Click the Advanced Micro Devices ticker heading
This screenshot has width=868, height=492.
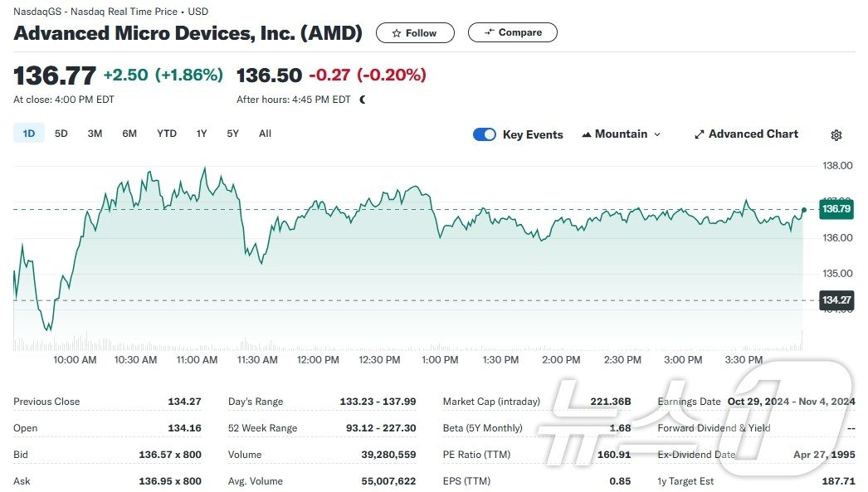tap(187, 33)
